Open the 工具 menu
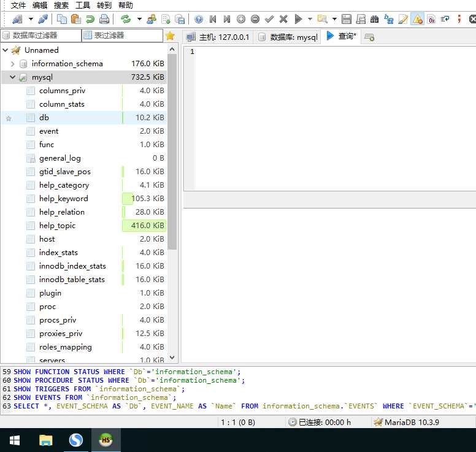This screenshot has height=452, width=476. (83, 5)
